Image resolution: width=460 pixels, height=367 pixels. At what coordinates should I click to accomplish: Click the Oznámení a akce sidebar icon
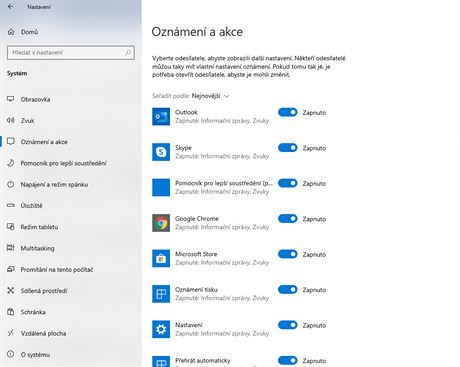tap(11, 142)
